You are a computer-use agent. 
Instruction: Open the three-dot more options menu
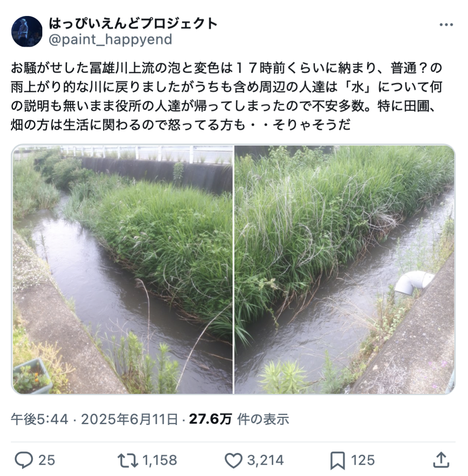pyautogui.click(x=446, y=25)
